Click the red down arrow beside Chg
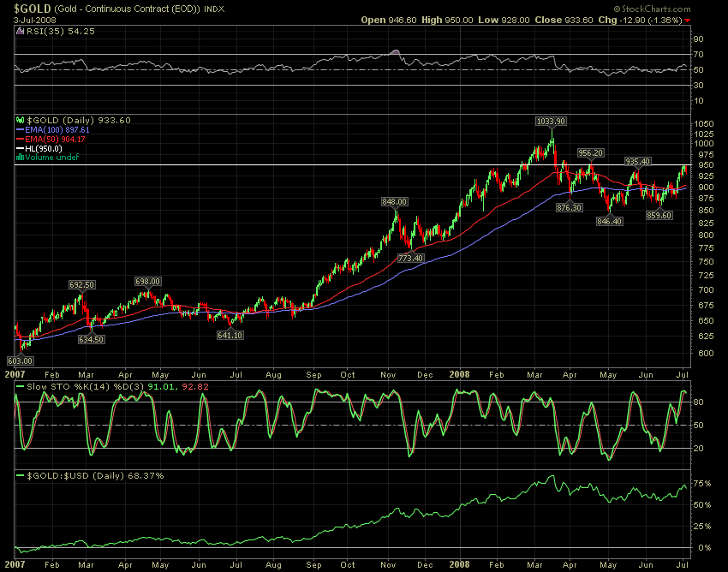This screenshot has height=572, width=728. pyautogui.click(x=687, y=21)
